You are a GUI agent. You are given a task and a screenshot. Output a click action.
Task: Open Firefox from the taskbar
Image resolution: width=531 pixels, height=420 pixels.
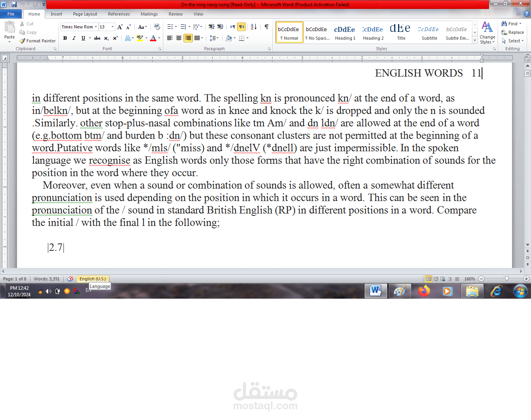(424, 291)
